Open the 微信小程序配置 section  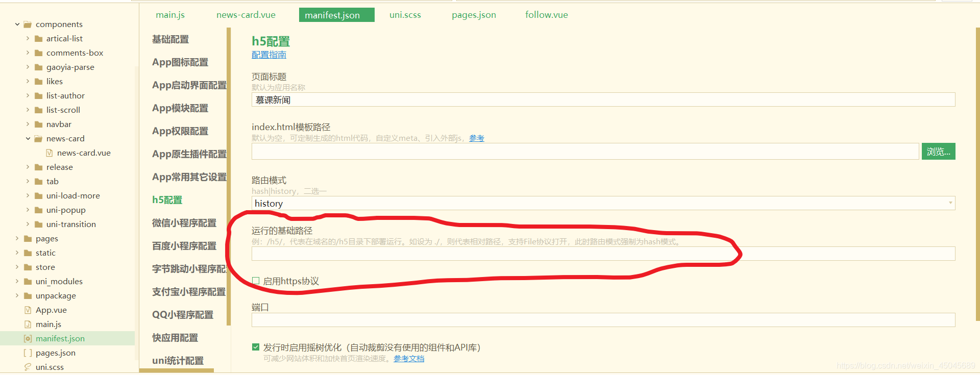184,223
